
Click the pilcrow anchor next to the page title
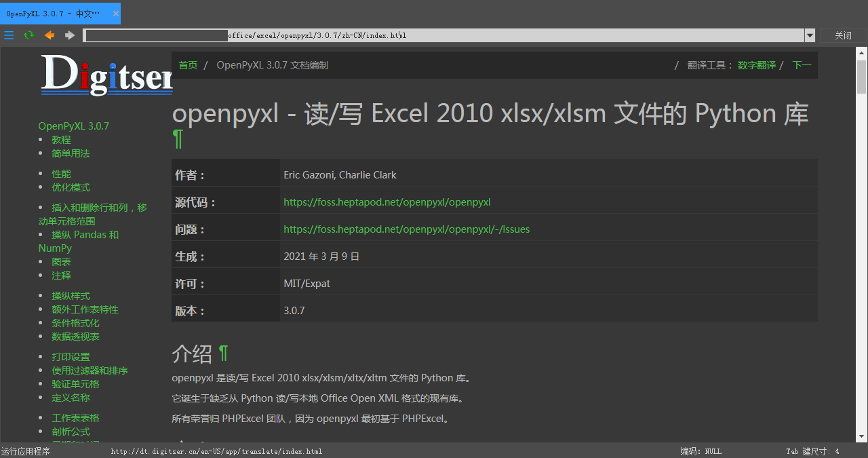pyautogui.click(x=178, y=138)
